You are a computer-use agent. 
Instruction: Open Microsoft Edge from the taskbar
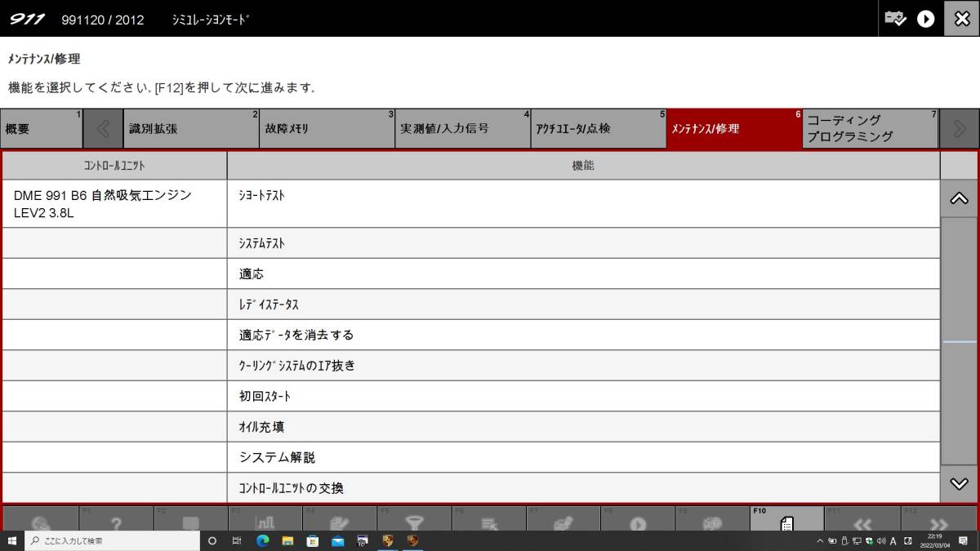point(262,540)
